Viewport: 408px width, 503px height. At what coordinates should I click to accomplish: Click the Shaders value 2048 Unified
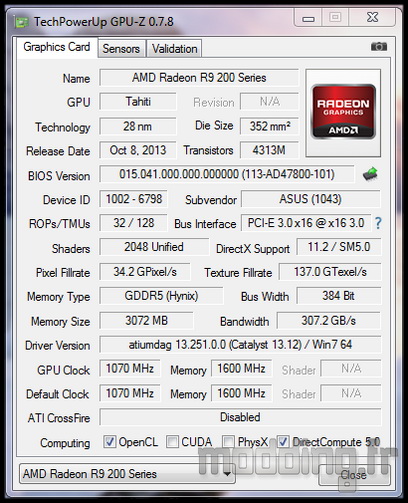pos(154,247)
